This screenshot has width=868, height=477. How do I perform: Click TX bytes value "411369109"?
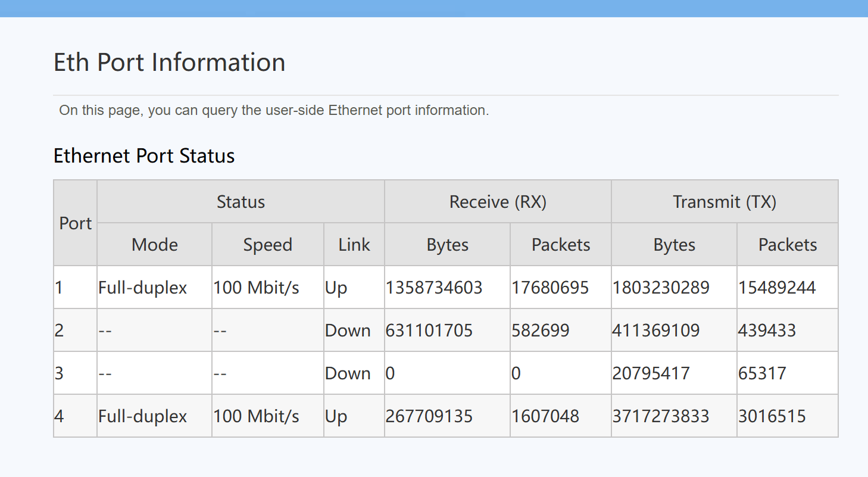675,331
